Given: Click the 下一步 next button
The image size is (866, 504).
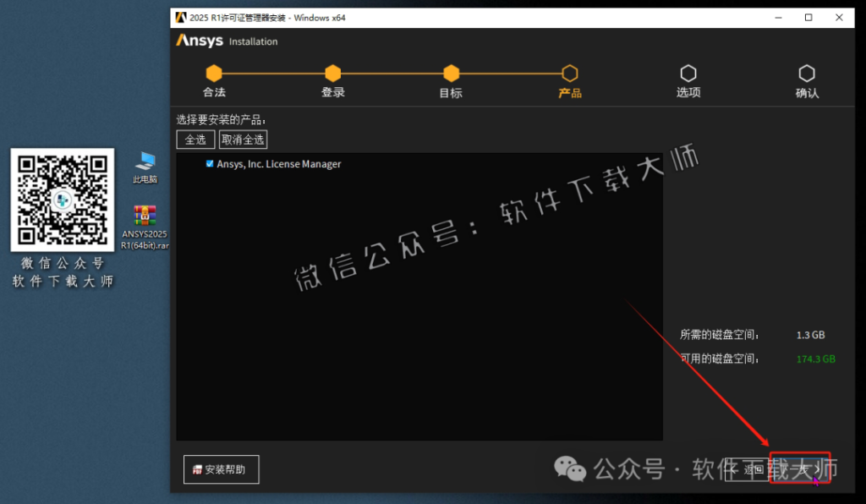Looking at the screenshot, I should [800, 469].
